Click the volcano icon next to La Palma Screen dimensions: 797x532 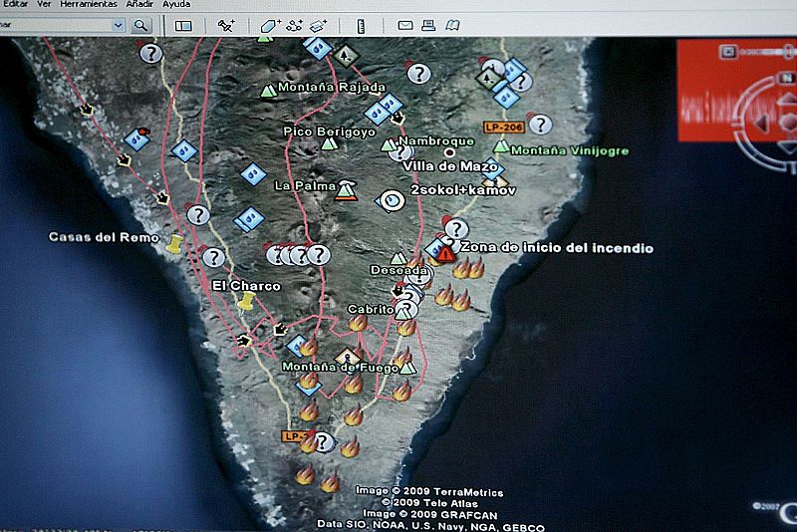click(x=346, y=190)
